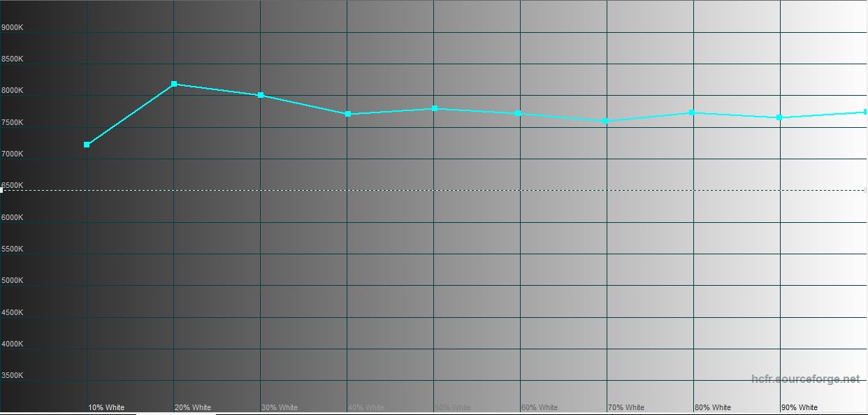
Task: Open the hcfr.sourceforge.net watermark link
Action: (806, 379)
